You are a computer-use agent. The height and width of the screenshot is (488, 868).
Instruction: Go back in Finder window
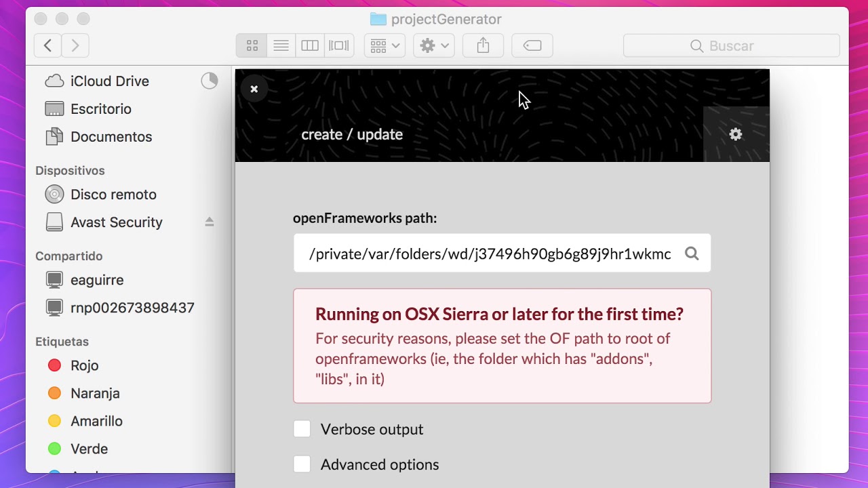click(47, 45)
